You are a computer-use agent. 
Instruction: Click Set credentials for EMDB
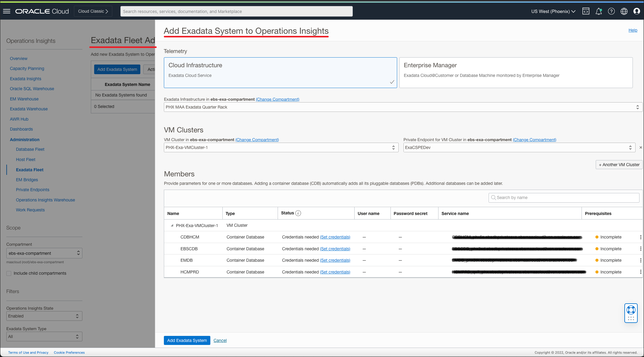[x=335, y=260]
